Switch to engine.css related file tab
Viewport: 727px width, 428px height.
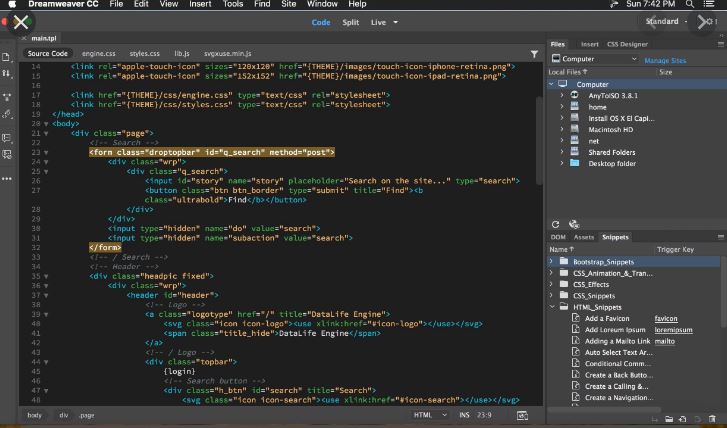pyautogui.click(x=99, y=53)
